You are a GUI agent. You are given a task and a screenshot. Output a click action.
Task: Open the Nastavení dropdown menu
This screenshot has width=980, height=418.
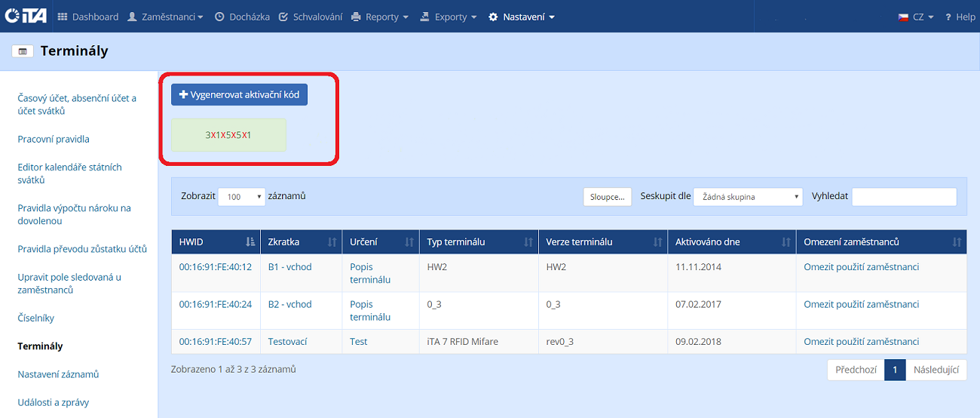pyautogui.click(x=522, y=17)
